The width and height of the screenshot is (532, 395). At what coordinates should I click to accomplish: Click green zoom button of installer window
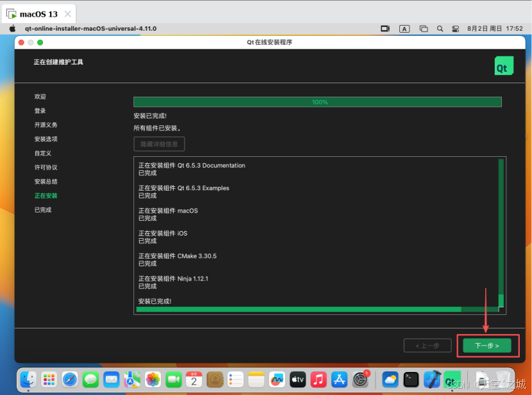pos(40,42)
